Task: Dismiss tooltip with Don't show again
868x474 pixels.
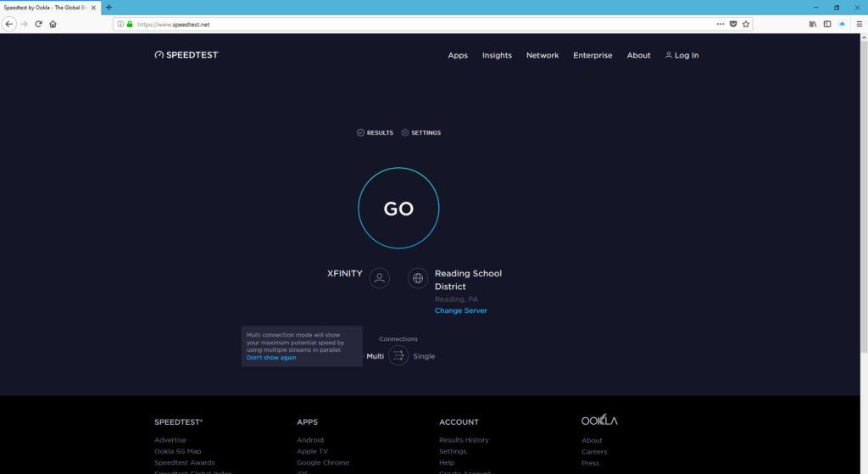Action: (x=271, y=358)
